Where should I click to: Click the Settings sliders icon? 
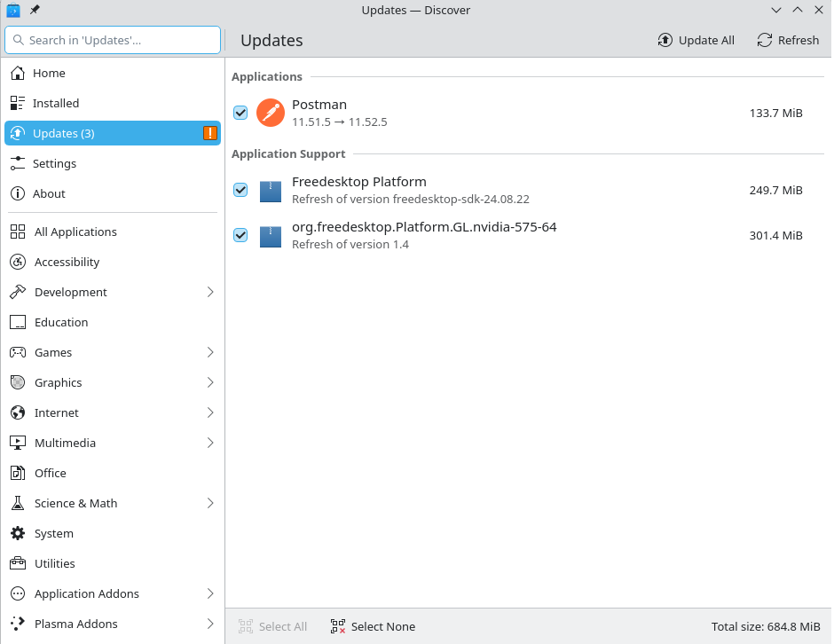tap(18, 163)
